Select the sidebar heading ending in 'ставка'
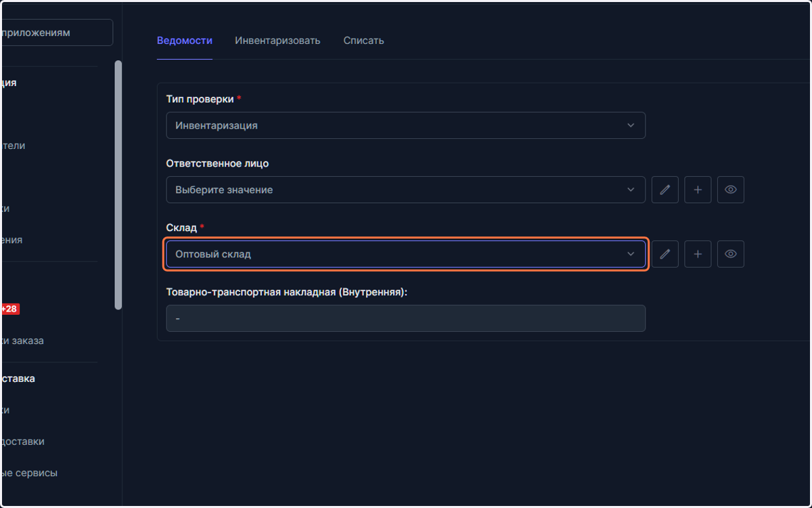The image size is (812, 508). point(18,379)
